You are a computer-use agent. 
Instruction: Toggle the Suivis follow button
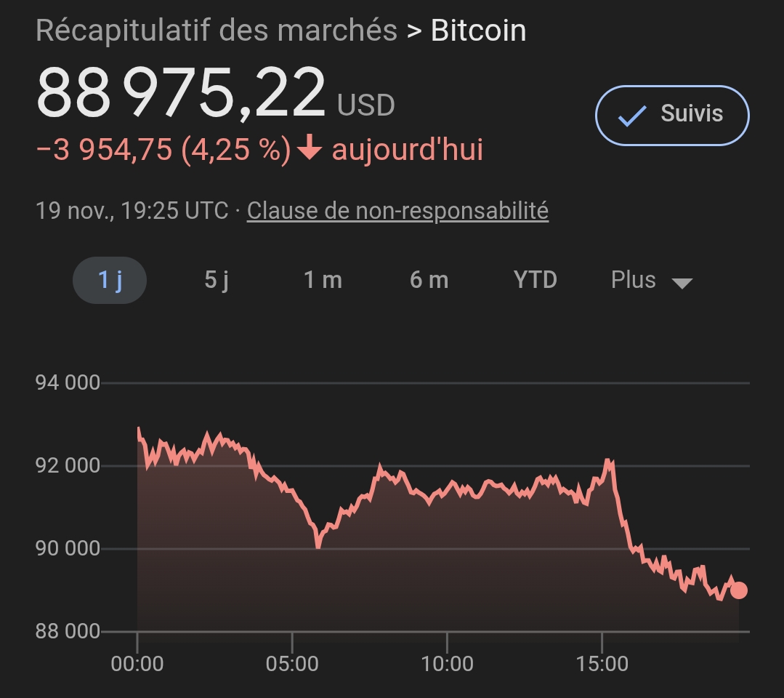tap(671, 116)
